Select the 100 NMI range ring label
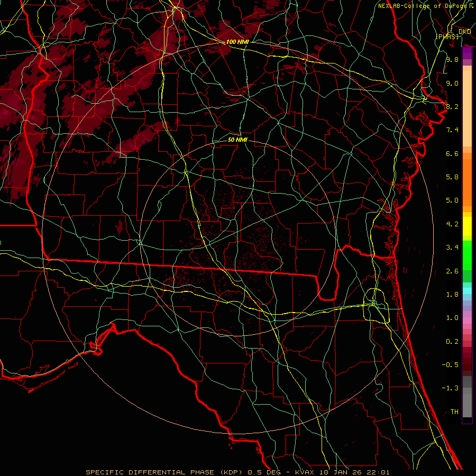476x476 pixels. [x=237, y=41]
